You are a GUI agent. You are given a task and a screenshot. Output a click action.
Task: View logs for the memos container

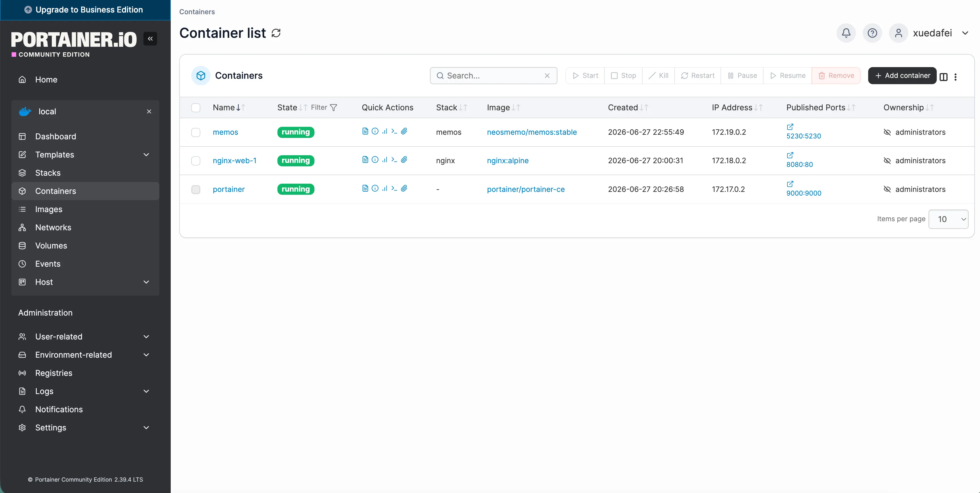tap(365, 131)
